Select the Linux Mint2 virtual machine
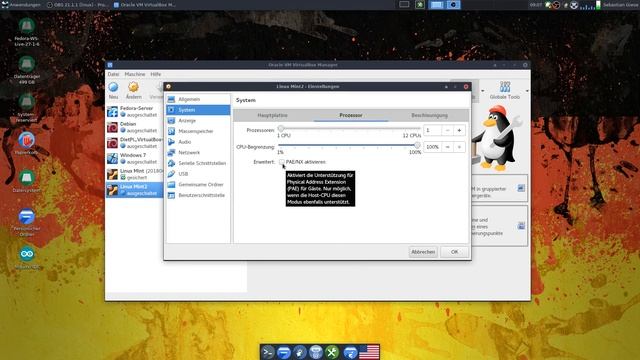 pos(134,190)
